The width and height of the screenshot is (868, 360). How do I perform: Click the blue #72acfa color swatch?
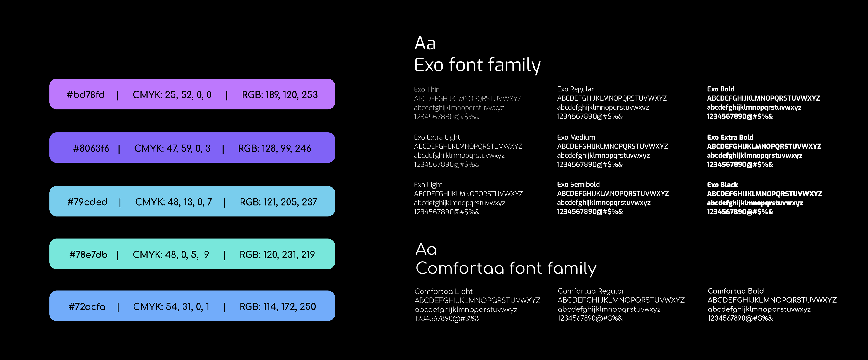pyautogui.click(x=192, y=306)
